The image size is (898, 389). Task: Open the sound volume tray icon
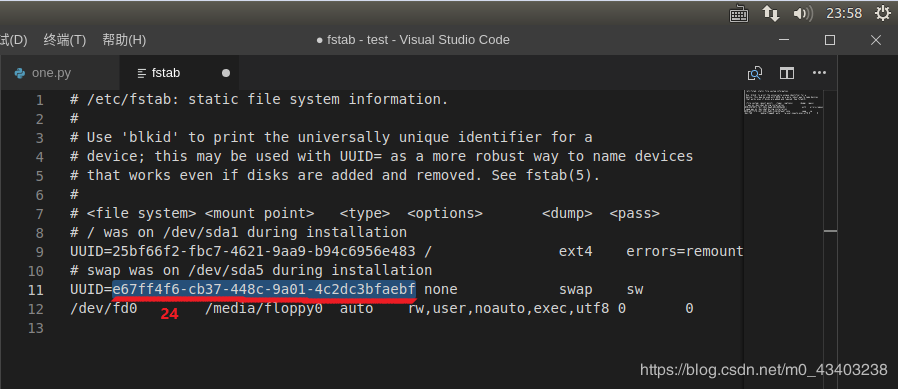tap(803, 14)
